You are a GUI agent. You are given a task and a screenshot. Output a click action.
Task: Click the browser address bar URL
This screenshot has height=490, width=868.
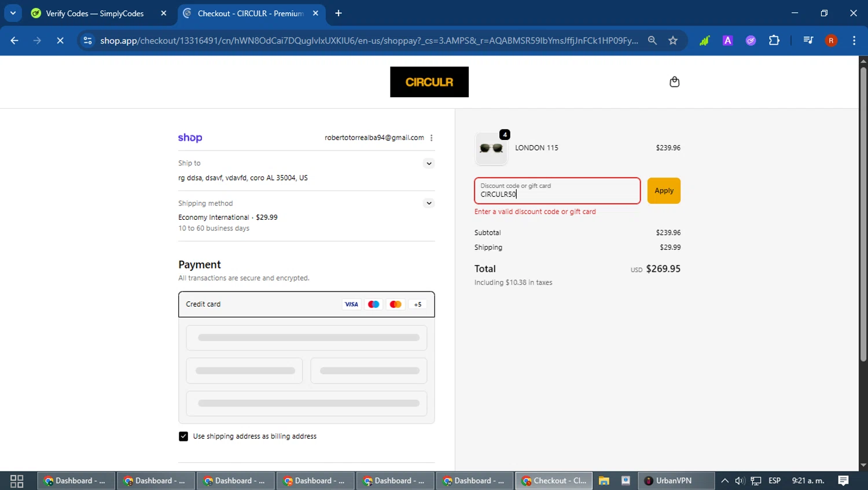[x=369, y=40]
